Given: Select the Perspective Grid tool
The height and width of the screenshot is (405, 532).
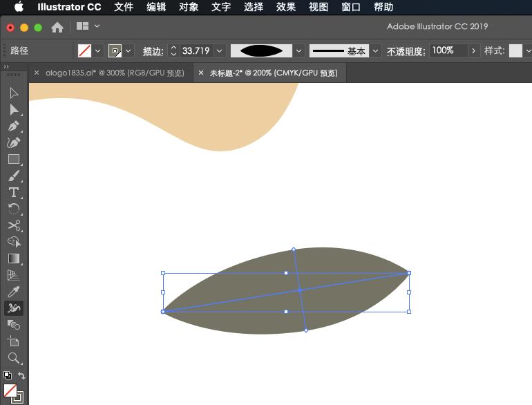Looking at the screenshot, I should point(14,275).
